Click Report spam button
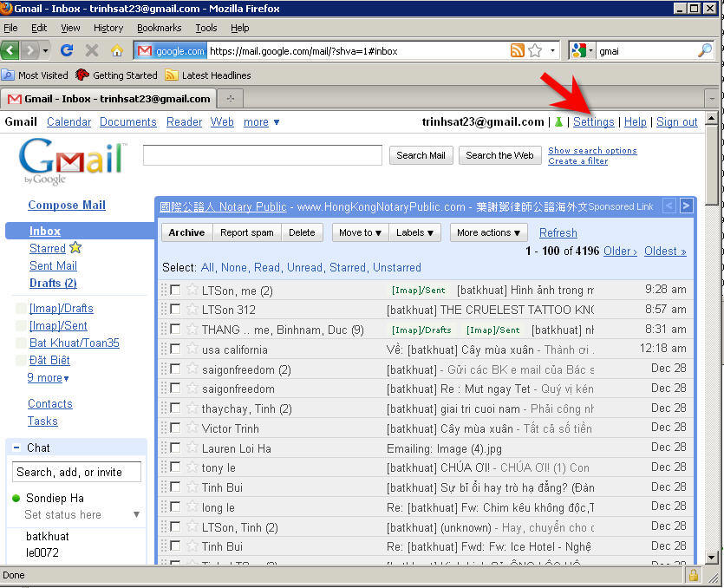The image size is (724, 588). pyautogui.click(x=247, y=232)
